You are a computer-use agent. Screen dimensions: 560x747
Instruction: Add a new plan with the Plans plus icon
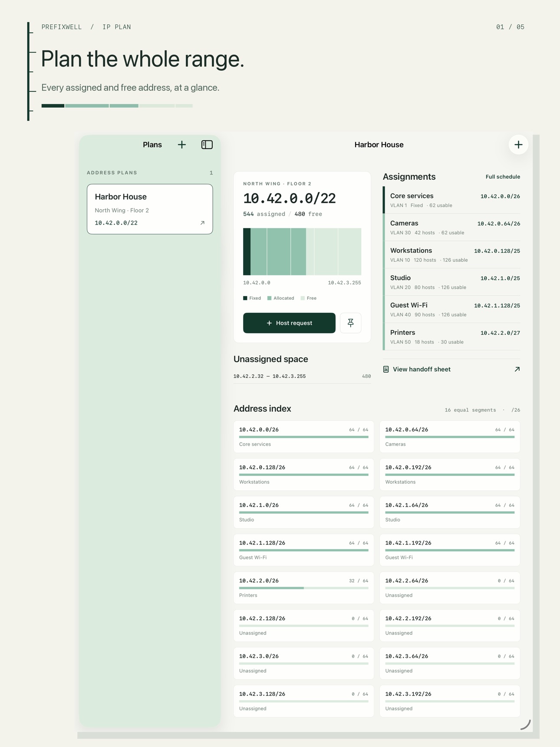coord(182,145)
